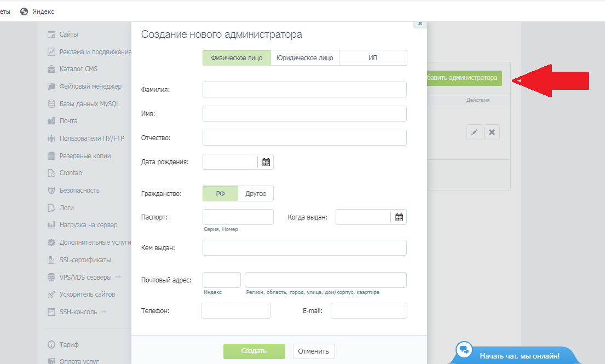Click the pencil edit action icon
This screenshot has width=605, height=364.
coord(474,132)
